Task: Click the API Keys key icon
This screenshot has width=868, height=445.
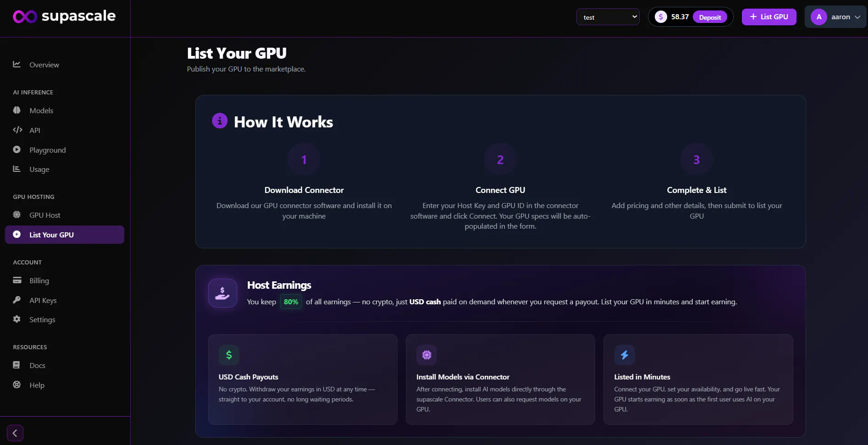Action: 17,300
